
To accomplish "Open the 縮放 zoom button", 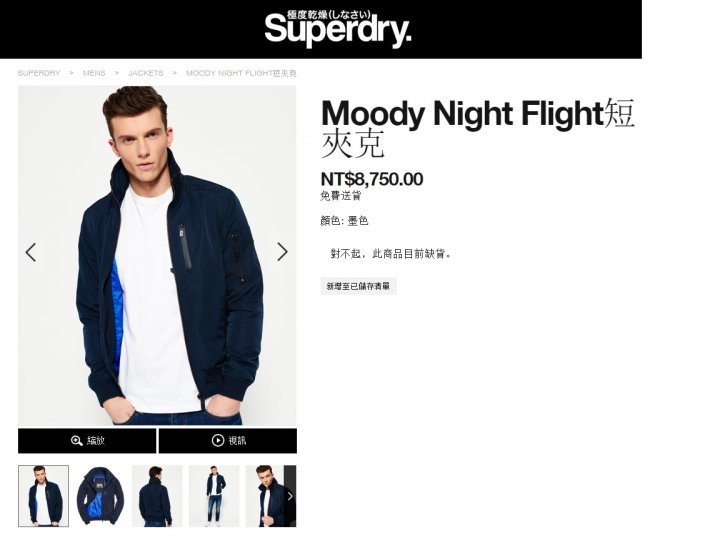I will [x=87, y=441].
